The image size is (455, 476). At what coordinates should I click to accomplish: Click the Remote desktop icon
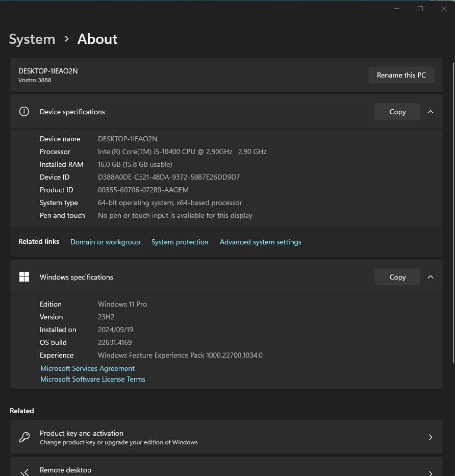coord(24,470)
